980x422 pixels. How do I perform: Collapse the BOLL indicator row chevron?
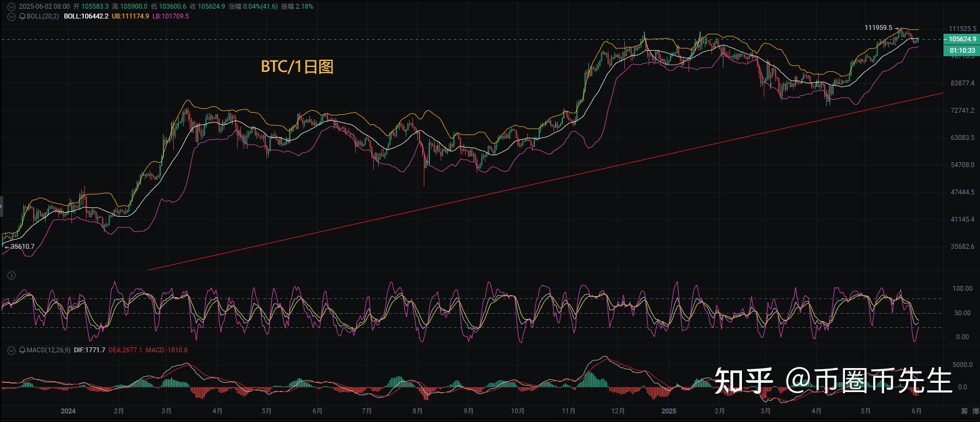point(11,16)
